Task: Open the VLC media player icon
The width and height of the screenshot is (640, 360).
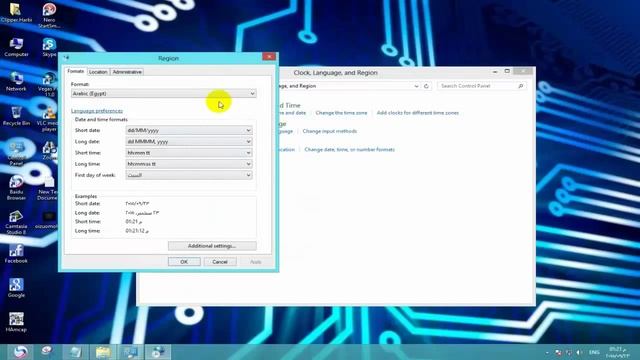Action: point(48,119)
